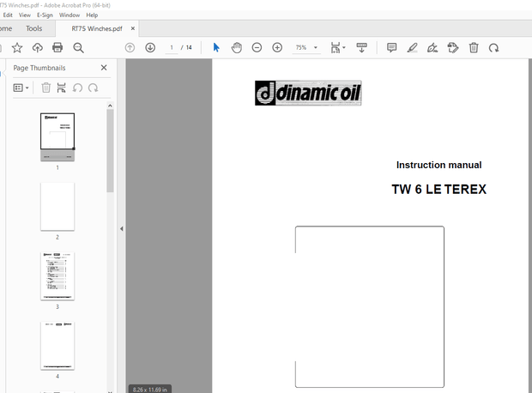Click the upload to cloud icon
This screenshot has width=532, height=393.
pyautogui.click(x=38, y=48)
